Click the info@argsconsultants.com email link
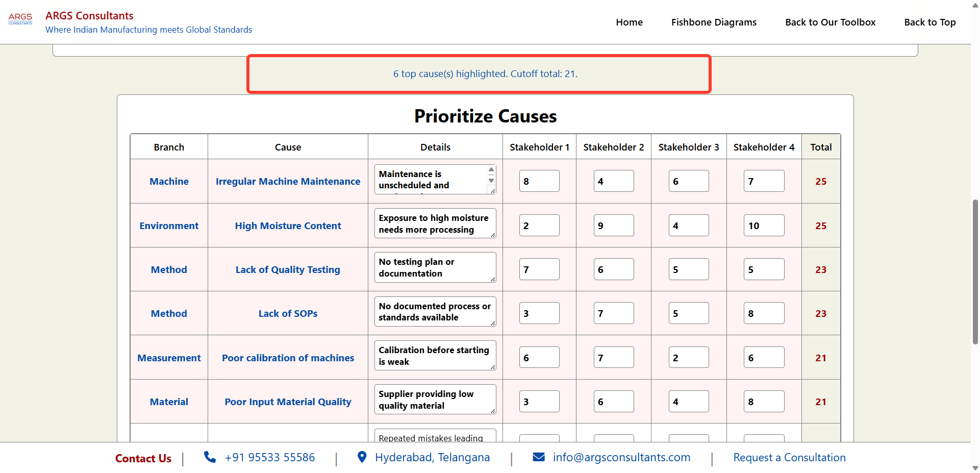The image size is (980, 473). 621,458
